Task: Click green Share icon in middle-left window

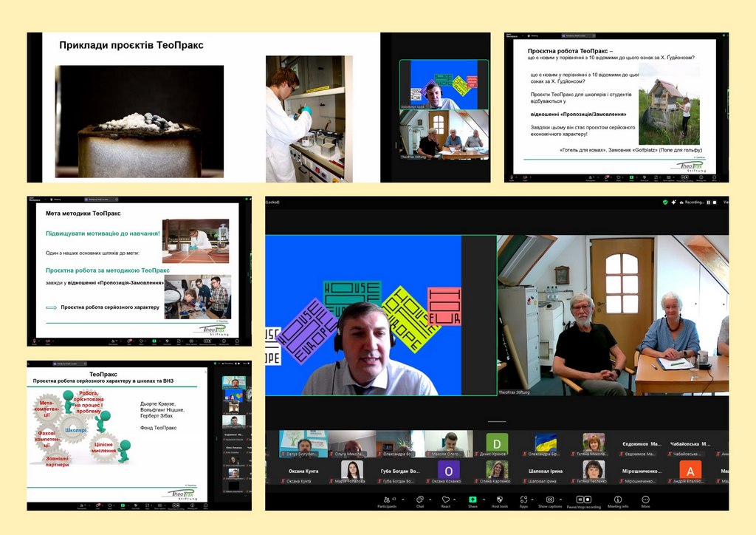Action: 154,341
